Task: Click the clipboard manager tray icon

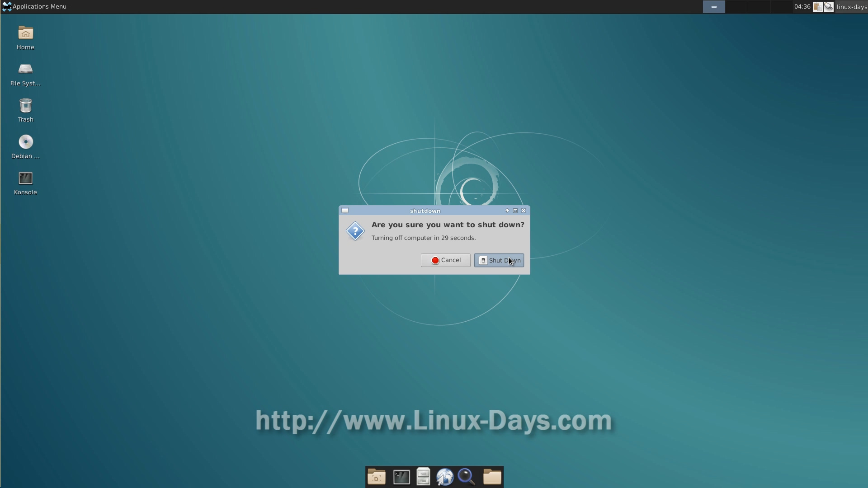Action: point(817,7)
